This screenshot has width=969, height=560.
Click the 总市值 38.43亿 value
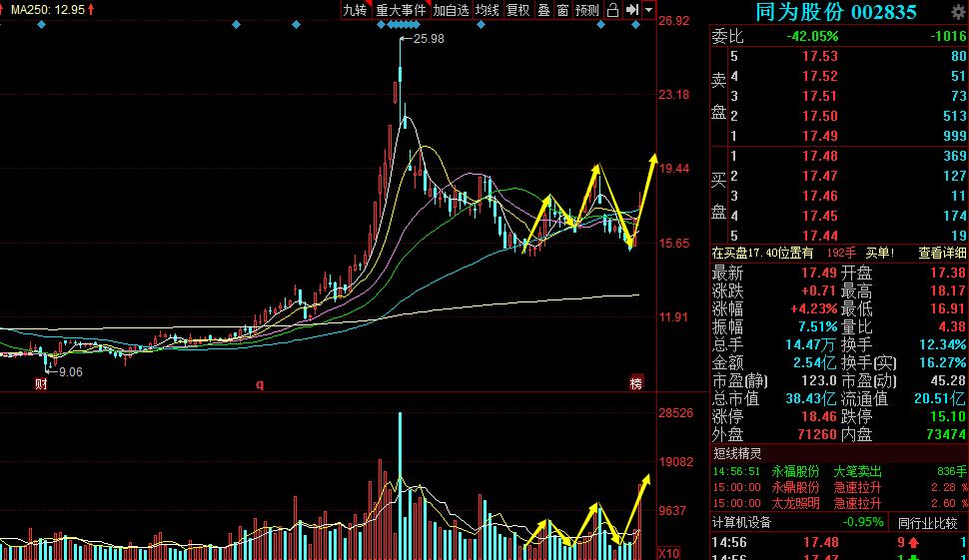811,399
